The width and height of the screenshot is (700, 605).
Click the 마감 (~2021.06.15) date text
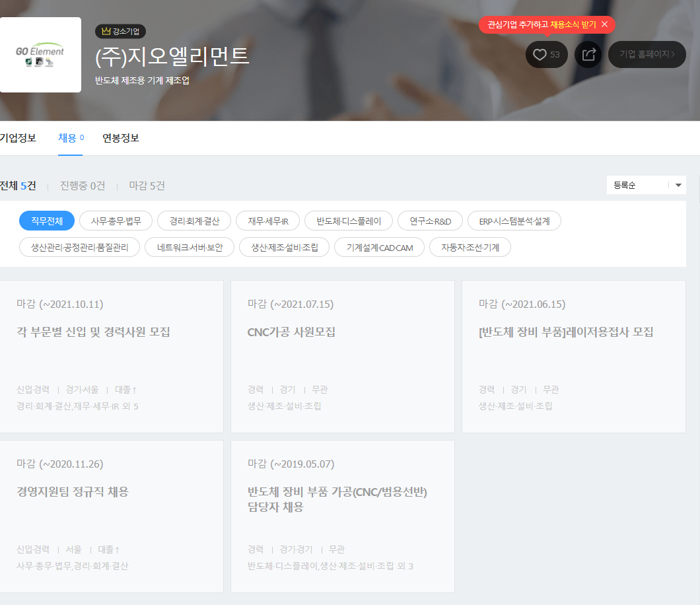click(x=522, y=304)
